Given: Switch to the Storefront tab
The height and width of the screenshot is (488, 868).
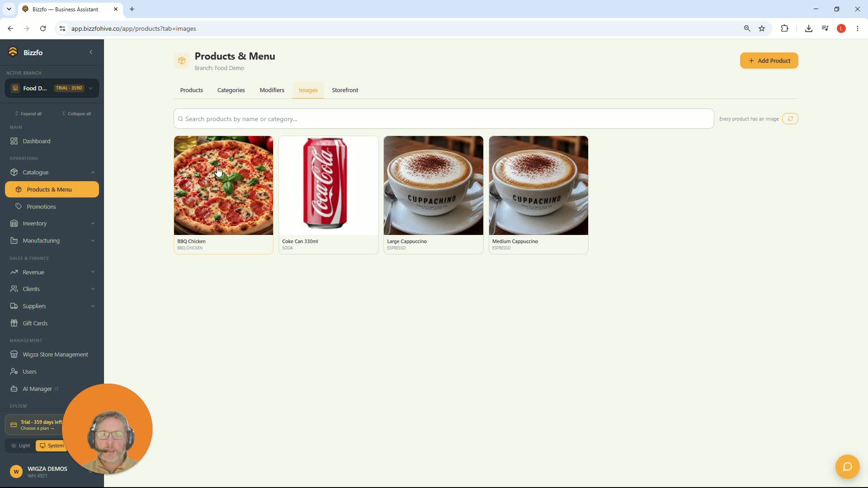Looking at the screenshot, I should pyautogui.click(x=344, y=90).
